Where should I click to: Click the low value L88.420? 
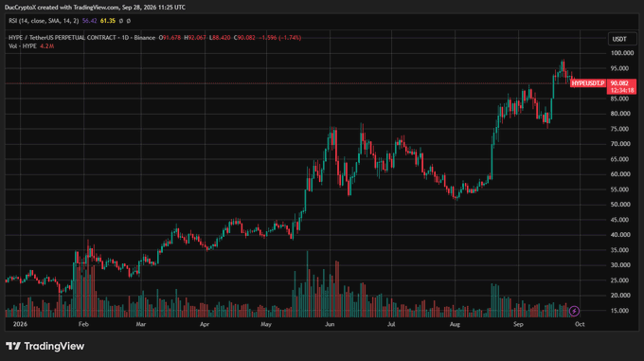tap(220, 37)
